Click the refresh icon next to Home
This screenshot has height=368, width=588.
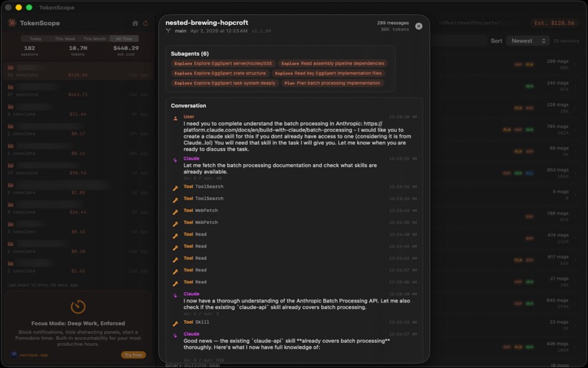point(146,24)
